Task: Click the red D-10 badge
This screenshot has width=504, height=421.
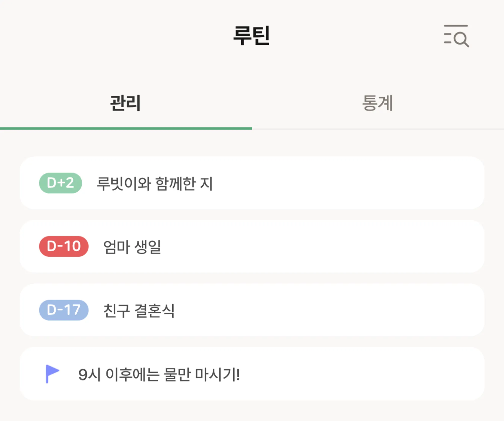Action: [x=64, y=246]
